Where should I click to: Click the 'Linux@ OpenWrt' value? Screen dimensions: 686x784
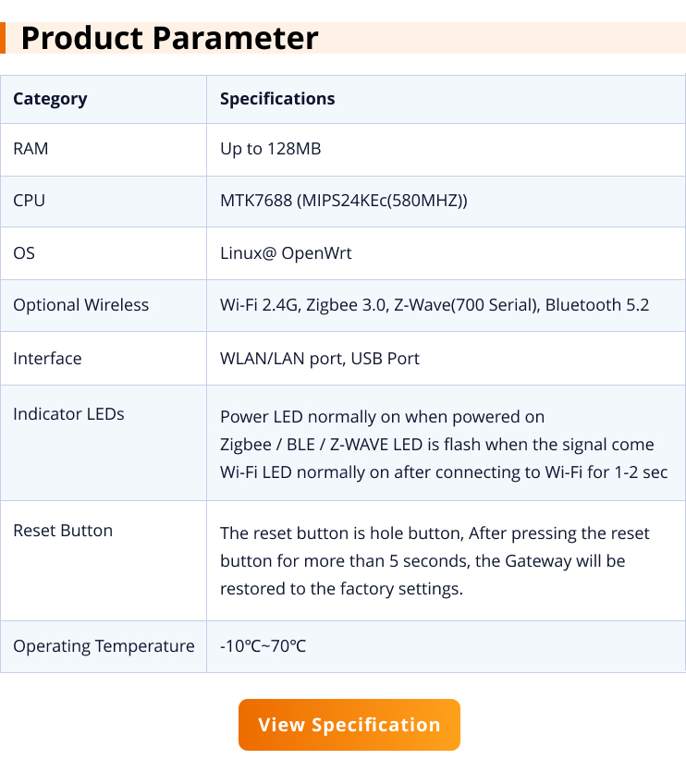click(286, 253)
